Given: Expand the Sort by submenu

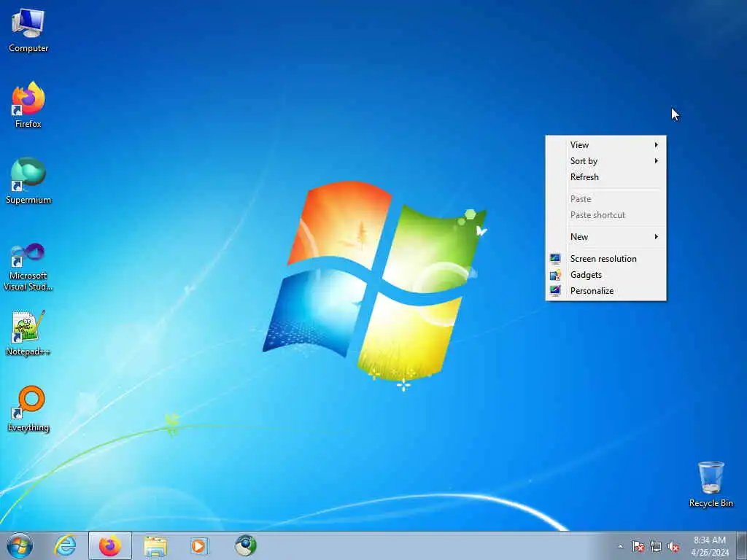Looking at the screenshot, I should tap(606, 161).
